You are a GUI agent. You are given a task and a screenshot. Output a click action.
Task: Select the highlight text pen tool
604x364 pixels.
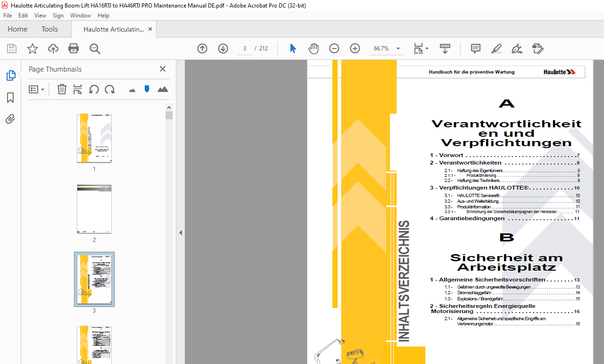(496, 49)
